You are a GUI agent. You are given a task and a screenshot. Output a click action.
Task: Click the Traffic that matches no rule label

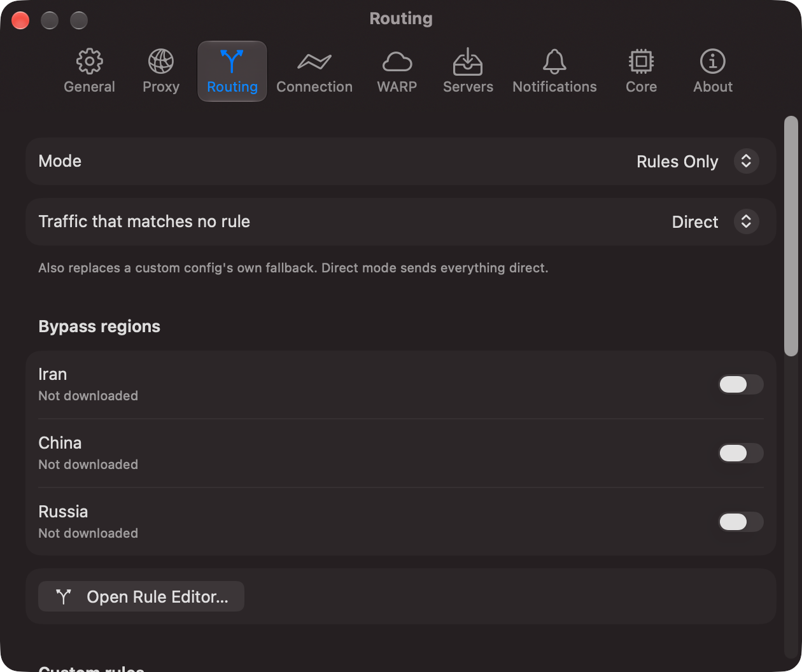coord(144,221)
